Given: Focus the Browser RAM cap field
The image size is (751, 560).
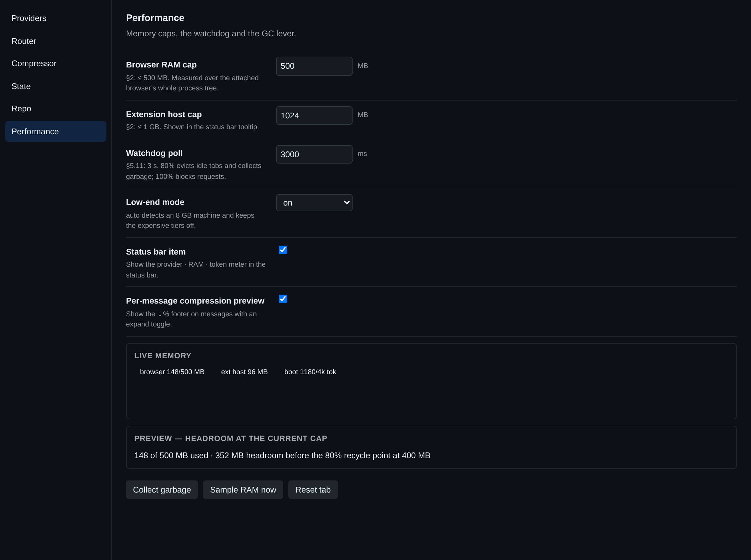Looking at the screenshot, I should tap(314, 66).
